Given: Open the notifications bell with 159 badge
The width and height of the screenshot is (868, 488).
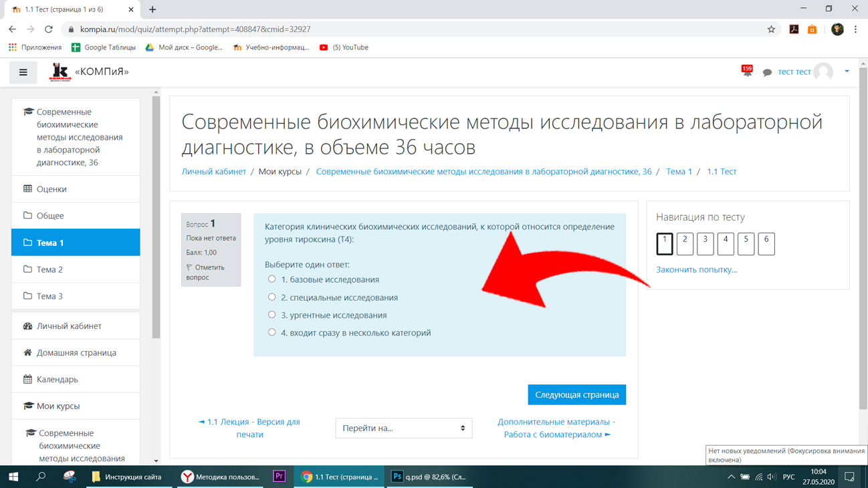Looking at the screenshot, I should point(747,71).
